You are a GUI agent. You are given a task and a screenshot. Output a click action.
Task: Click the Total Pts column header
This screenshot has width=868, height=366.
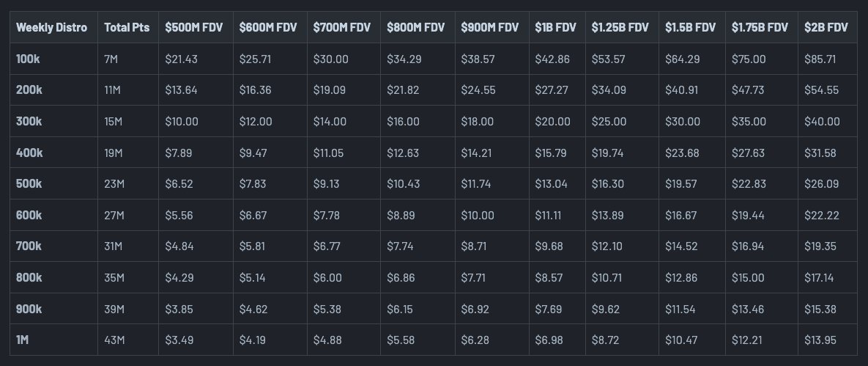(127, 28)
